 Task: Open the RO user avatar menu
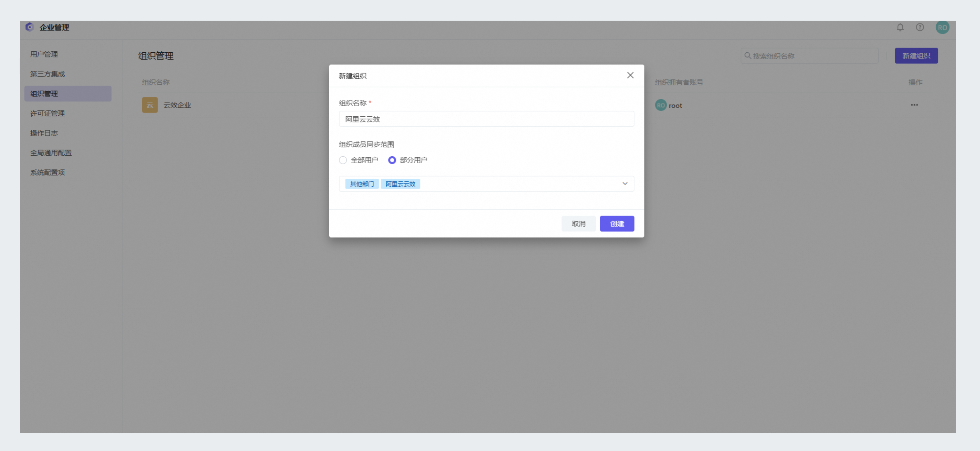tap(942, 28)
